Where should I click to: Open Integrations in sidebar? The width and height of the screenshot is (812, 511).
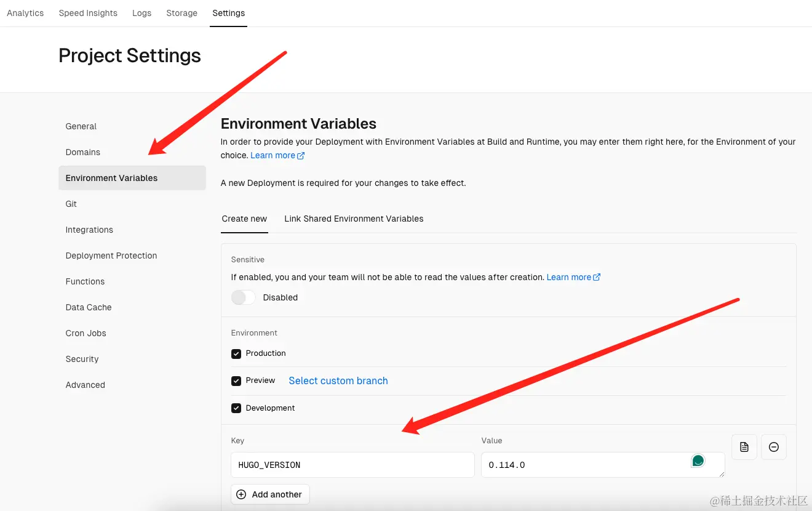(132, 230)
